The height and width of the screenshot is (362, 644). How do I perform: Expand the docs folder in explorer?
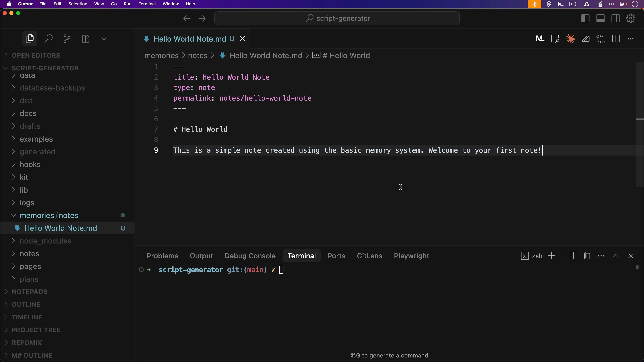click(28, 113)
